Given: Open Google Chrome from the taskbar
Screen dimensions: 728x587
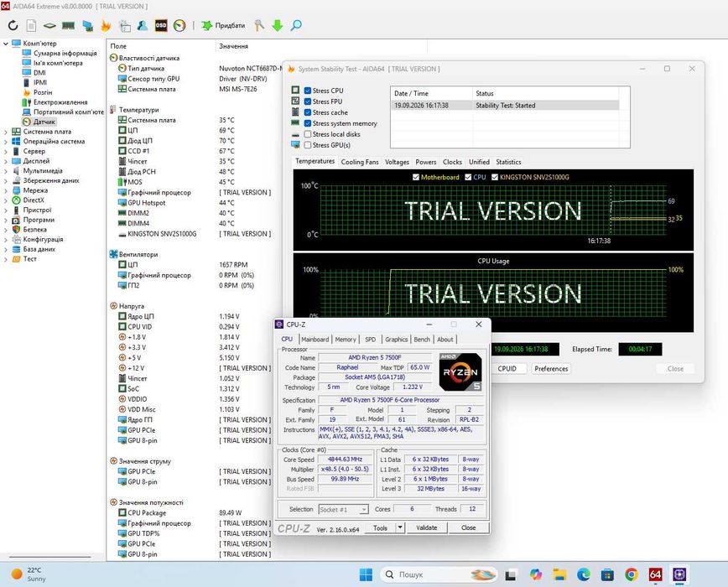Looking at the screenshot, I should pyautogui.click(x=631, y=574).
